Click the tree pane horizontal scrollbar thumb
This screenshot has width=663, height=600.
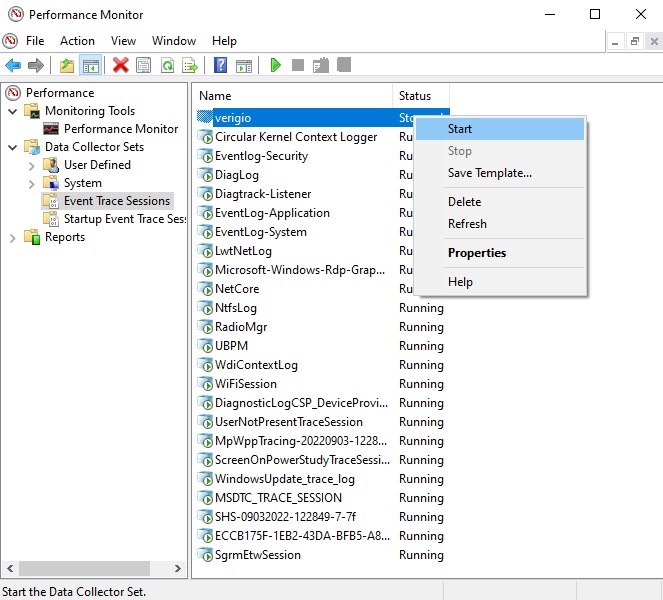tap(84, 568)
